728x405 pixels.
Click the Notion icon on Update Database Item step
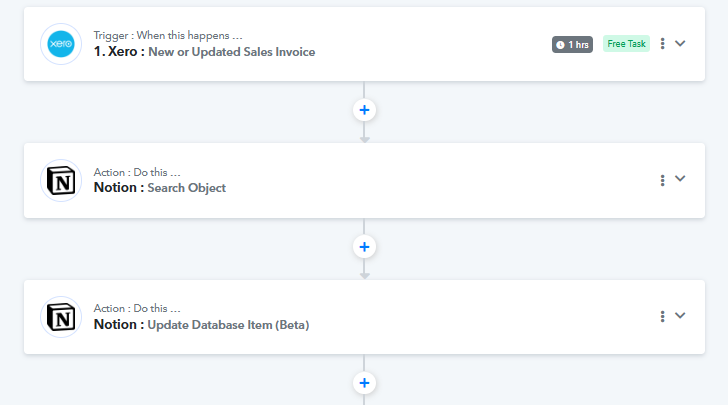point(61,317)
